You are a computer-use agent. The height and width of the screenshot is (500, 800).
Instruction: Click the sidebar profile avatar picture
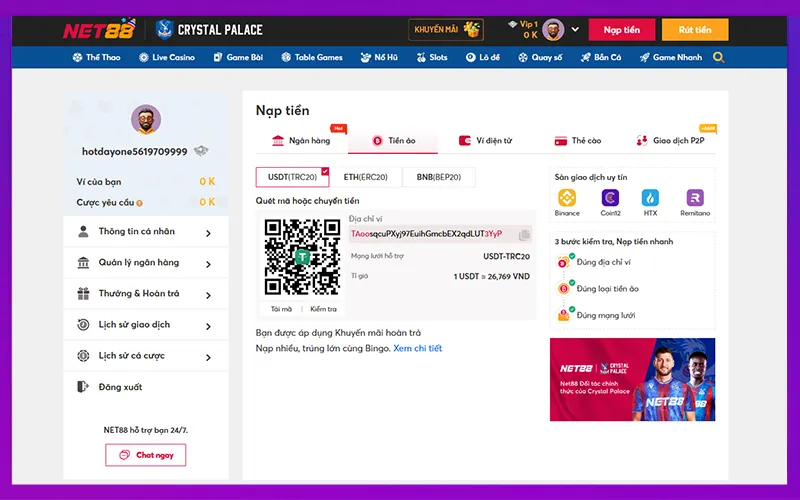point(146,119)
